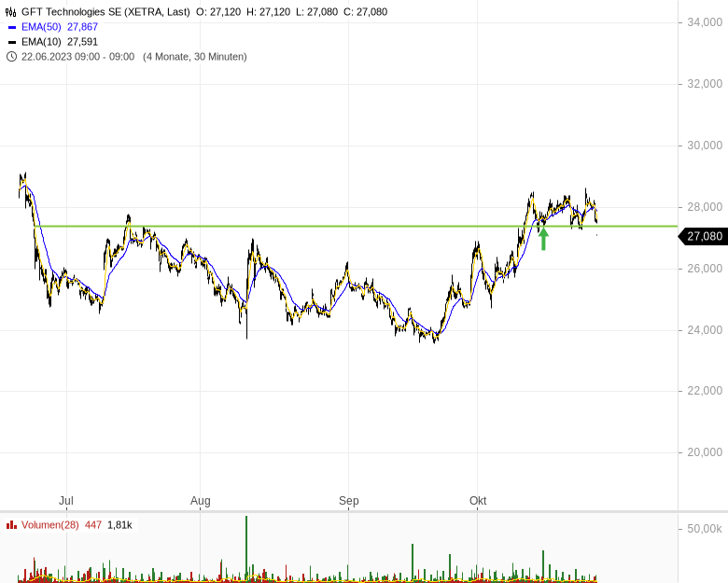Click the current price tag 27,080
The height and width of the screenshot is (583, 728).
pyautogui.click(x=705, y=237)
